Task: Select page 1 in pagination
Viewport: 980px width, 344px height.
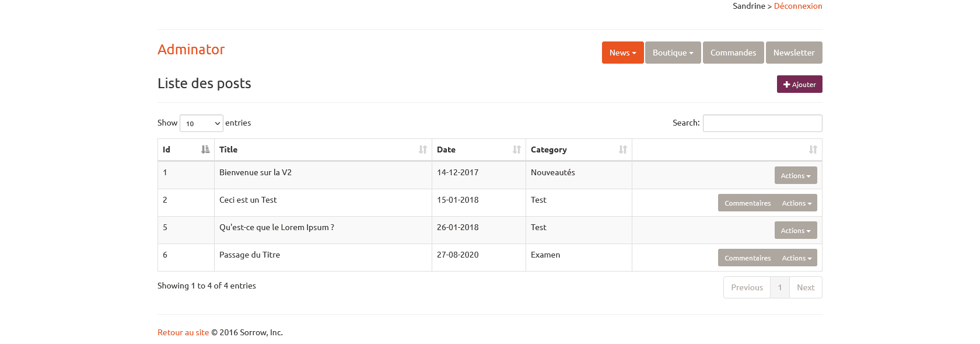Action: click(780, 287)
